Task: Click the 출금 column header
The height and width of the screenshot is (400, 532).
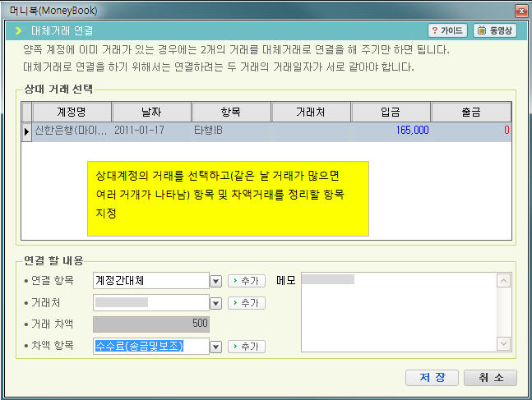Action: 471,112
